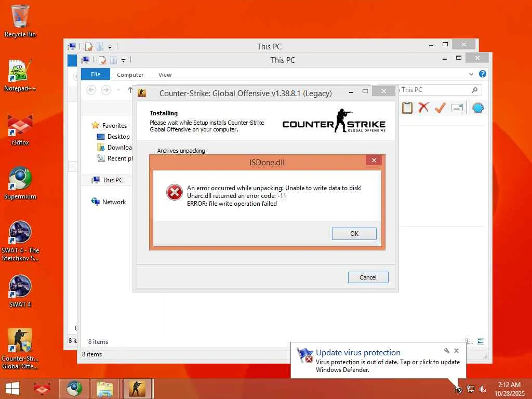The height and width of the screenshot is (399, 532).
Task: Click the rename toolbar icon
Action: 457,108
